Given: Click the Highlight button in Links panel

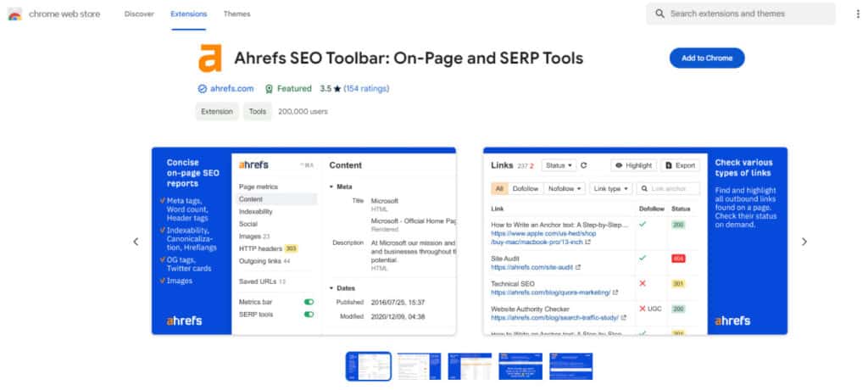Looking at the screenshot, I should click(x=634, y=165).
